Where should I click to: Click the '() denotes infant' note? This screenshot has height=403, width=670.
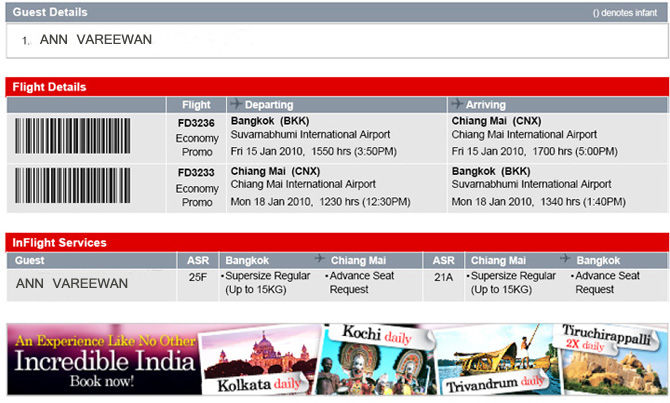(x=626, y=13)
